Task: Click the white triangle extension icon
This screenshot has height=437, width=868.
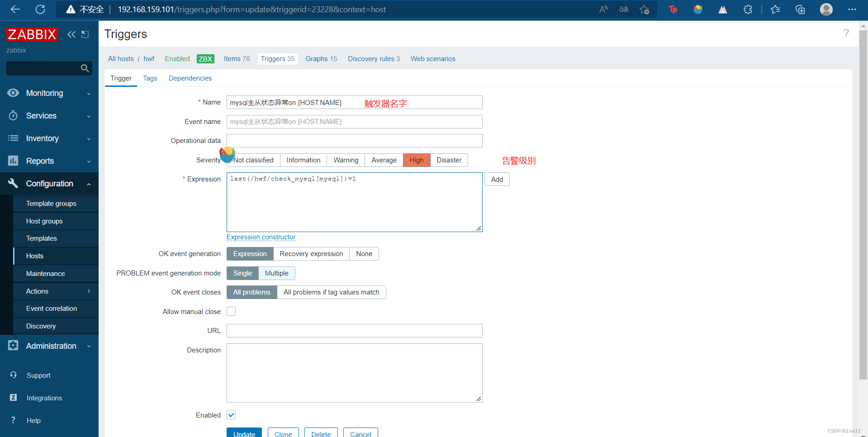Action: point(723,9)
